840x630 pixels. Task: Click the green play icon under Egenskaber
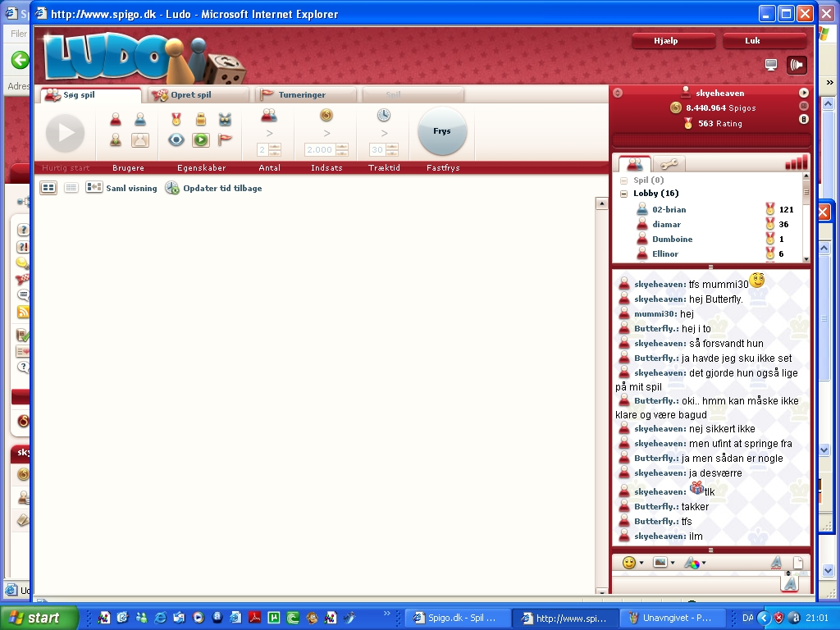coord(201,140)
